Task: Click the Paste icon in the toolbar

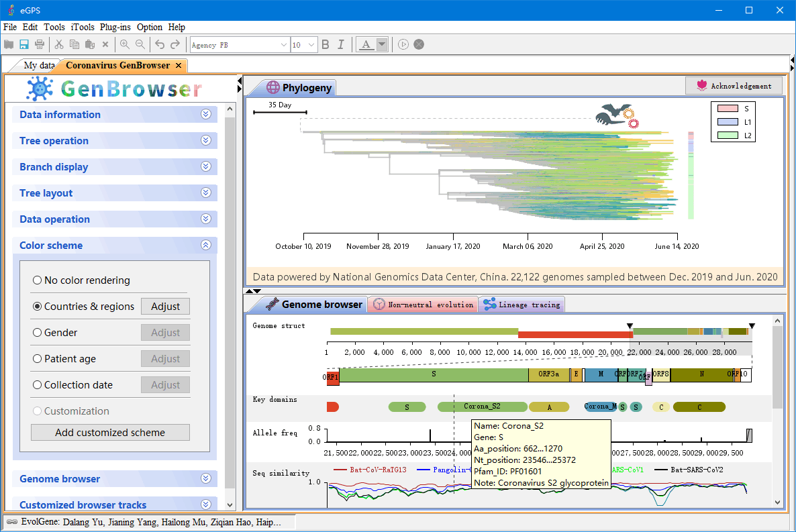Action: [90, 44]
